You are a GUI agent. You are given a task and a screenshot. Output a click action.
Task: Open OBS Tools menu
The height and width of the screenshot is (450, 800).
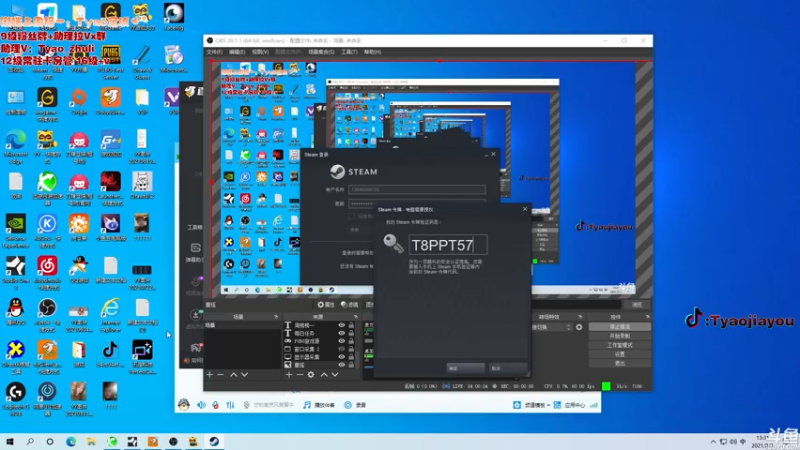click(349, 52)
